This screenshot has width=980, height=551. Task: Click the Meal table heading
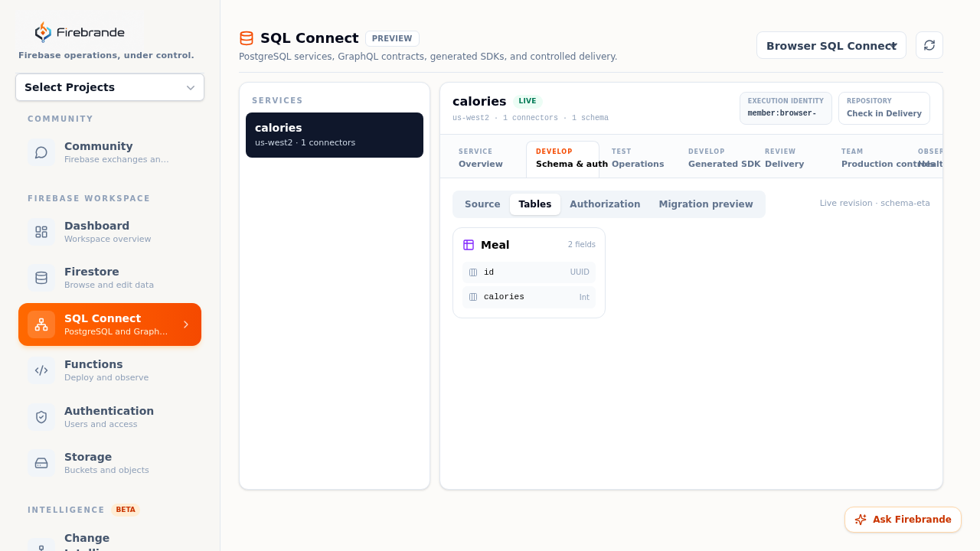(x=495, y=245)
